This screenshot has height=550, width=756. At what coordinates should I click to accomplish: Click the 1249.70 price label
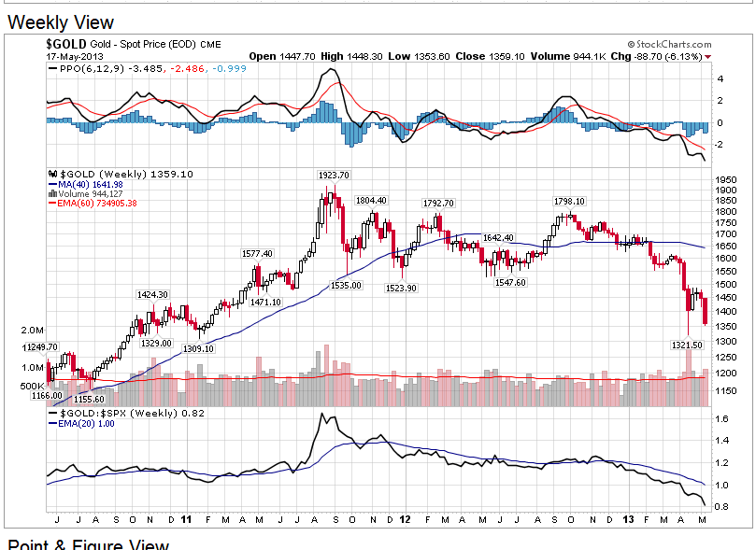click(x=41, y=347)
